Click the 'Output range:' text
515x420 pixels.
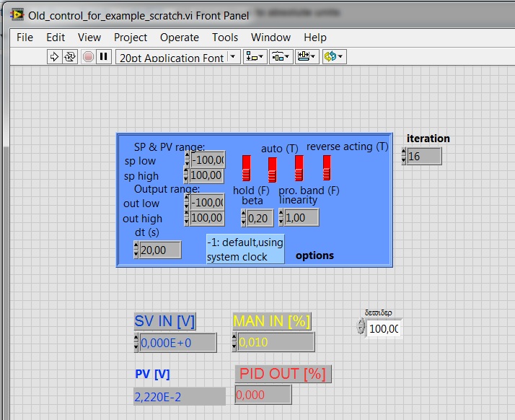point(167,189)
